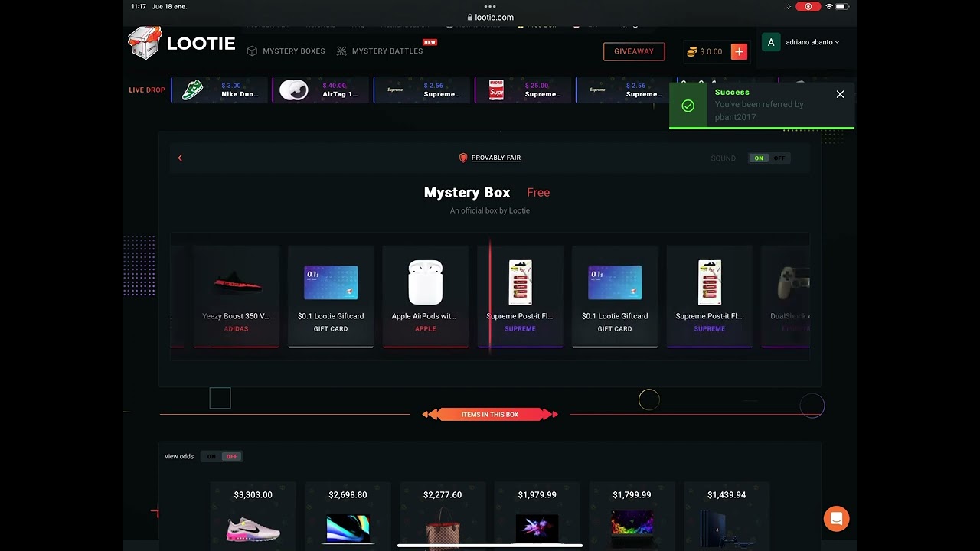Image resolution: width=980 pixels, height=551 pixels.
Task: Open the Mystery Battles menu
Action: point(380,51)
